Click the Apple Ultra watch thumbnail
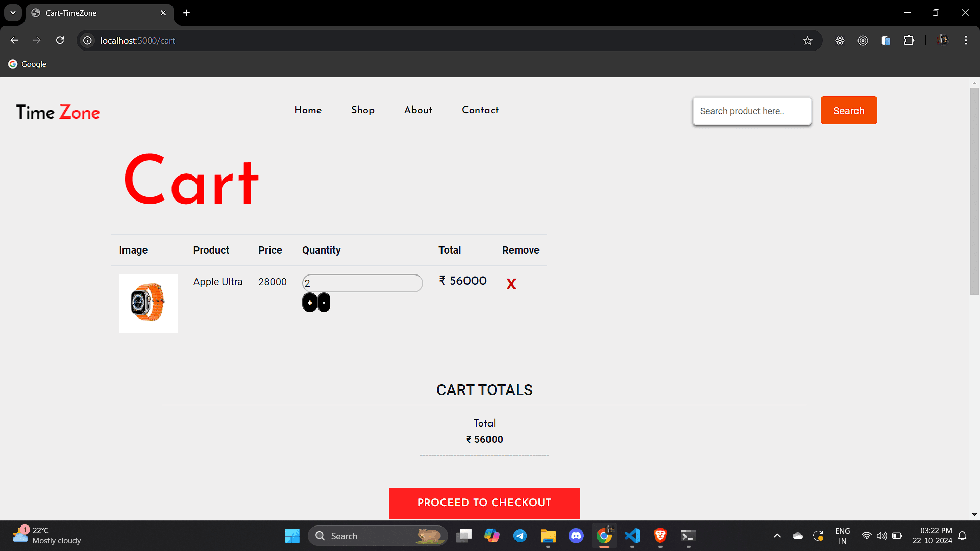 148,303
